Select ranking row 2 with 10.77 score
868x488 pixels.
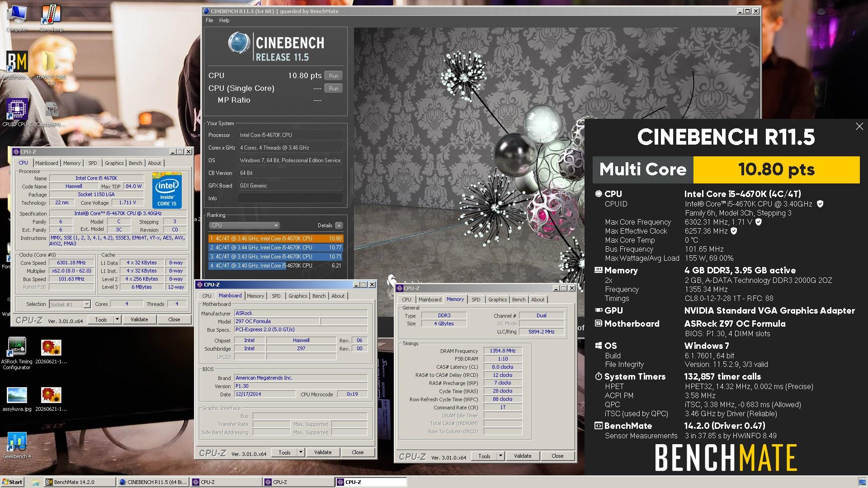click(x=276, y=248)
